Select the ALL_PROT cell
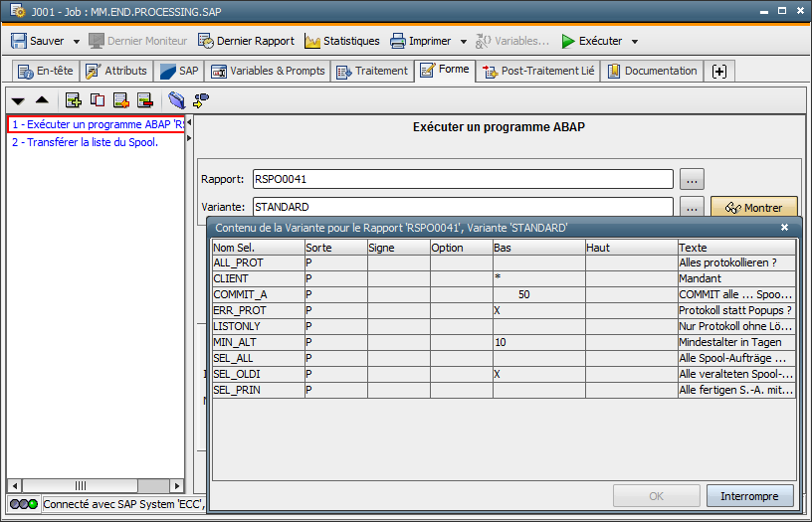The width and height of the screenshot is (812, 522). click(259, 262)
